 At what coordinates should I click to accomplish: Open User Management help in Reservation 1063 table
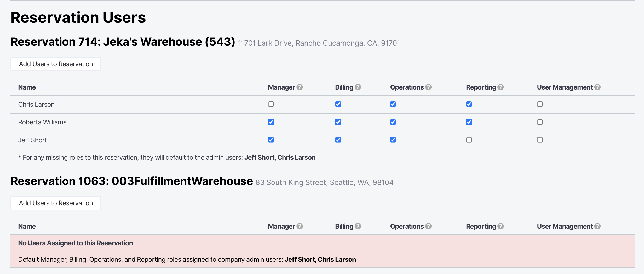[597, 226]
